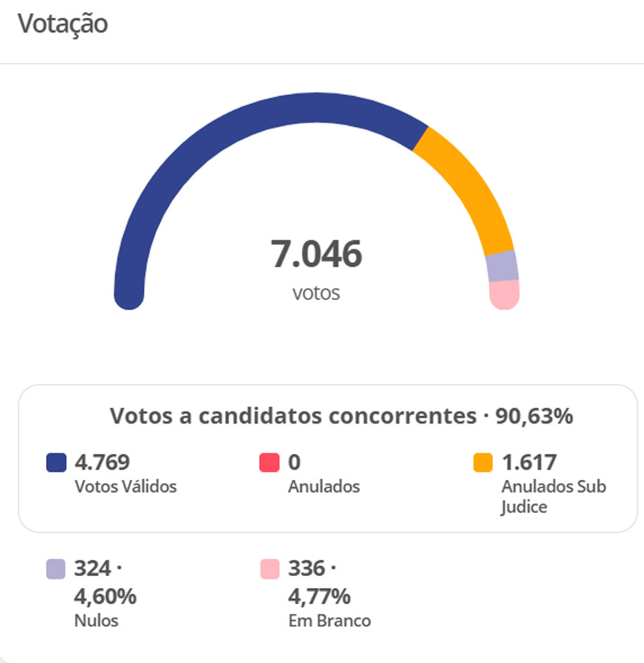Click the 1.617 sub judice count
Image resolution: width=644 pixels, height=663 pixels.
pyautogui.click(x=529, y=462)
